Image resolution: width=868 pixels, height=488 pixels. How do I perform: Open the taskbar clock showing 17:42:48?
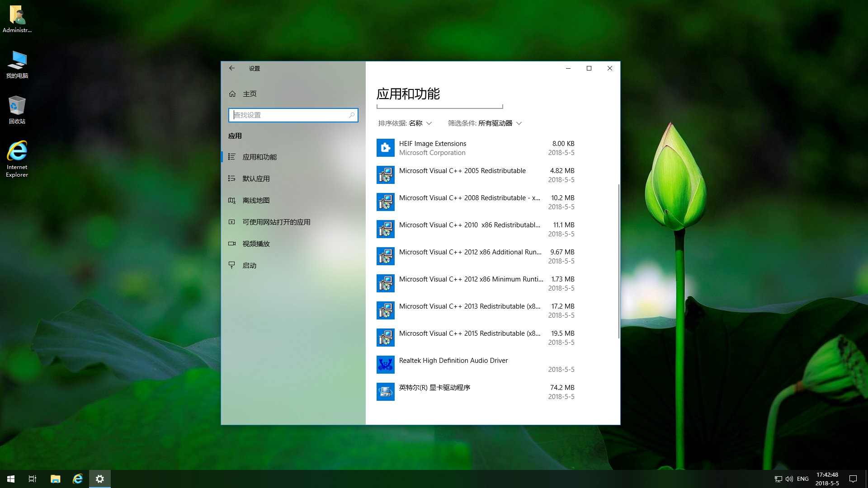pos(827,479)
